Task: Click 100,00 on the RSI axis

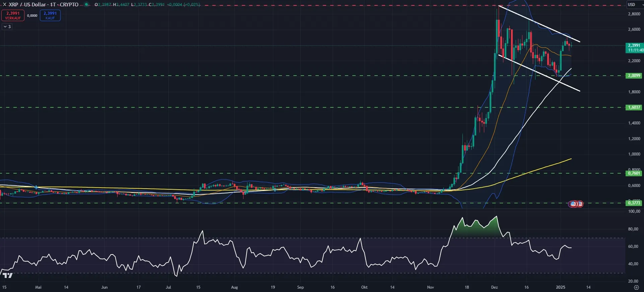Action: 634,211
